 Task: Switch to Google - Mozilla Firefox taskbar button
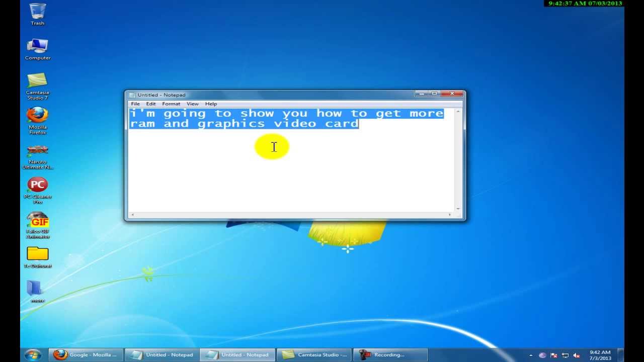tap(86, 354)
